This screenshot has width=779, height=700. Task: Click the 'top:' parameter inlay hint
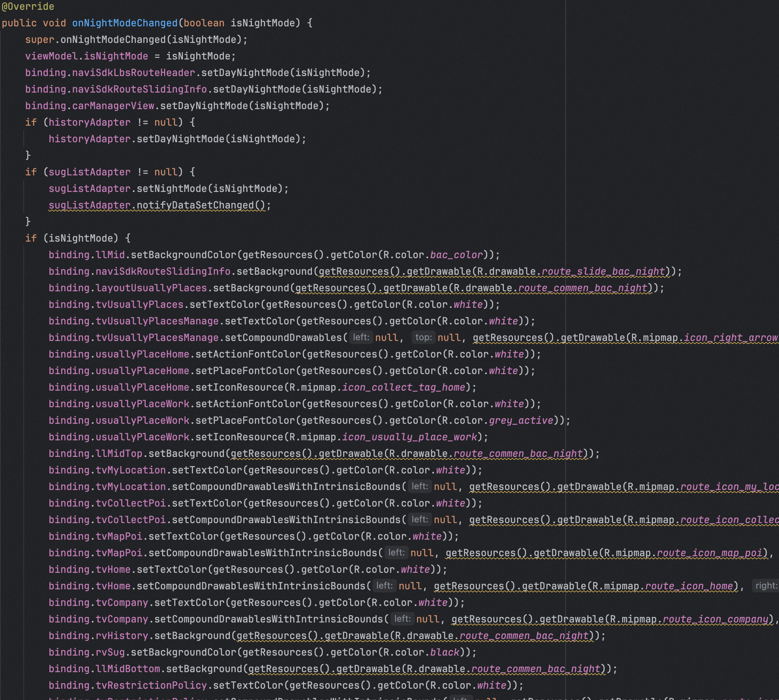pyautogui.click(x=423, y=337)
